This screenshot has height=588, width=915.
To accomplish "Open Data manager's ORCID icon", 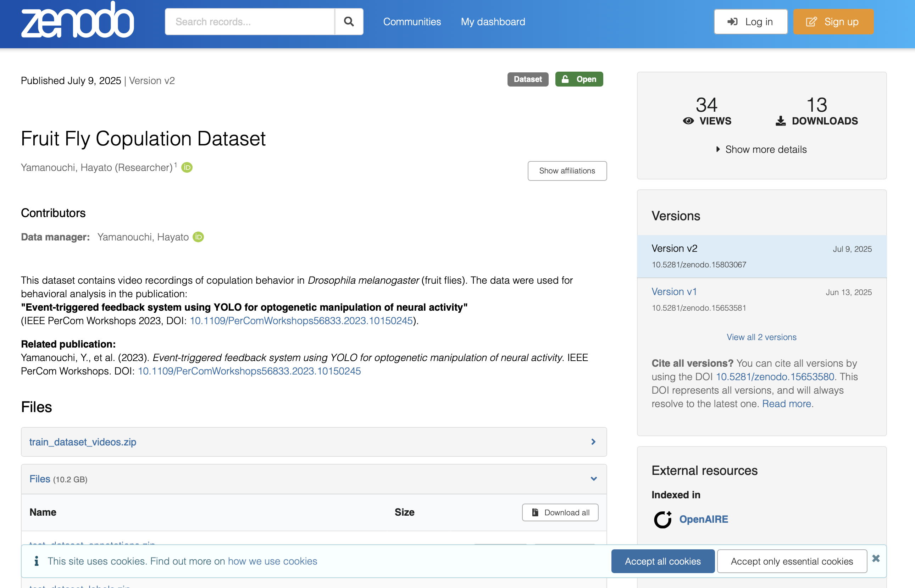I will pos(198,237).
